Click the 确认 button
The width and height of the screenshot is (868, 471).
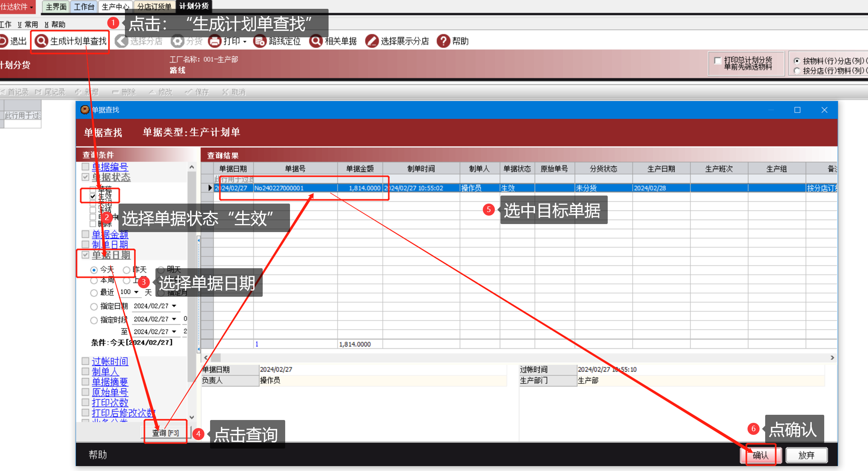(x=760, y=455)
